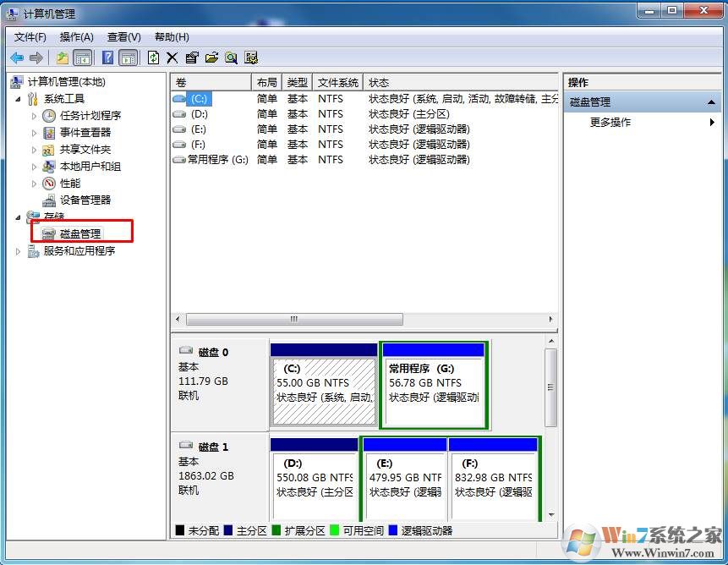Image resolution: width=728 pixels, height=565 pixels.
Task: Click the Shared Folders icon
Action: 48,150
